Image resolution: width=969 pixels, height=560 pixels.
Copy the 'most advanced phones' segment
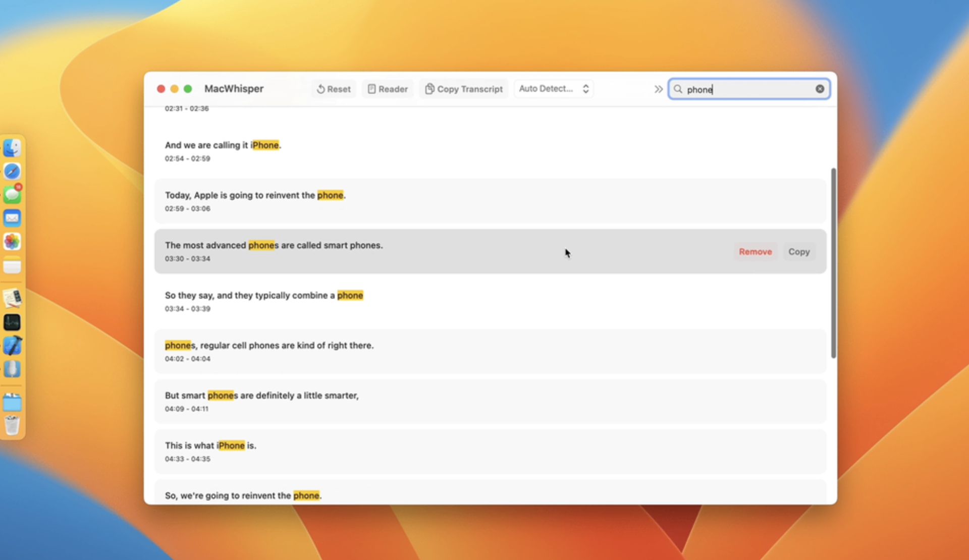point(799,252)
